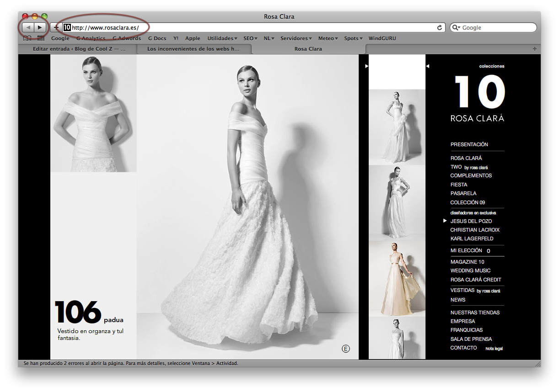Open a new tab with the tab bar plus
This screenshot has width=559, height=392.
(x=535, y=49)
